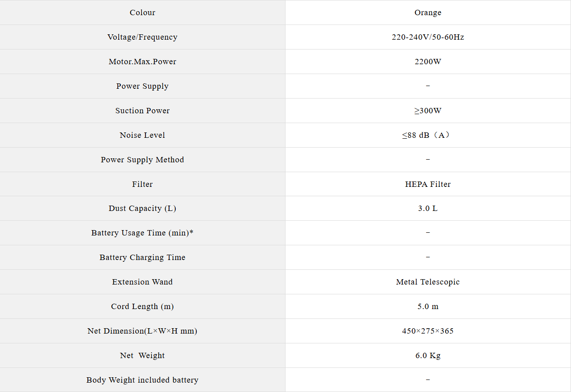Screen dimensions: 571x392
Task: Select the ≥300W suction value
Action: (428, 111)
